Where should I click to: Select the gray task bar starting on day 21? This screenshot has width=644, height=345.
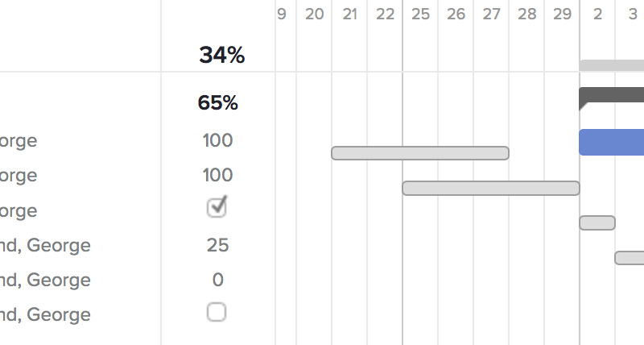[420, 153]
